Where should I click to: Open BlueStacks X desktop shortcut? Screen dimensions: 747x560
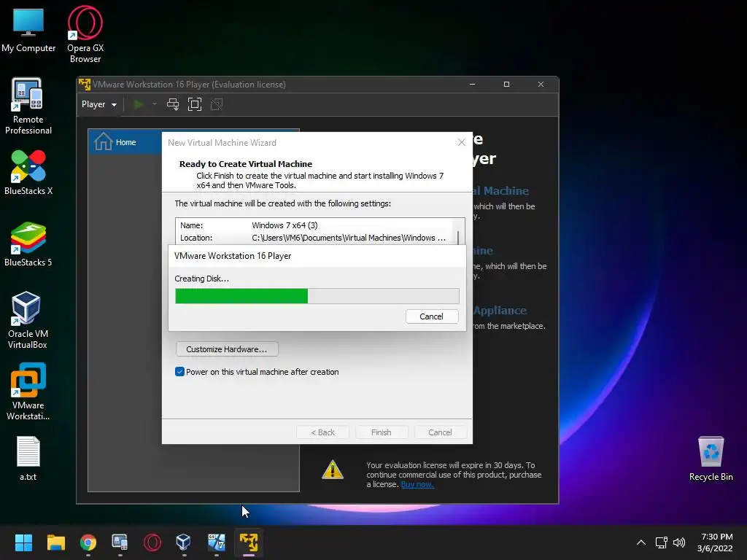28,172
